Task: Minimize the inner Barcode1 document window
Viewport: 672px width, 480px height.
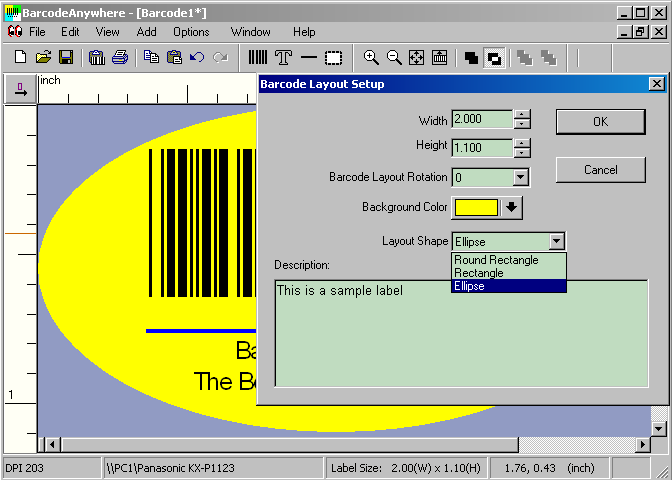Action: [625, 32]
